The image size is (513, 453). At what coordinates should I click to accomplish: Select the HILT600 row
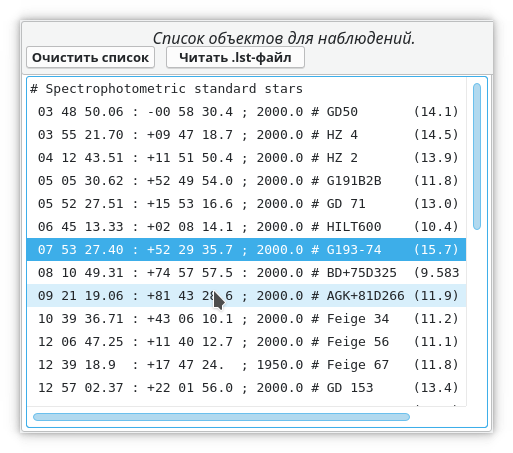pyautogui.click(x=246, y=227)
